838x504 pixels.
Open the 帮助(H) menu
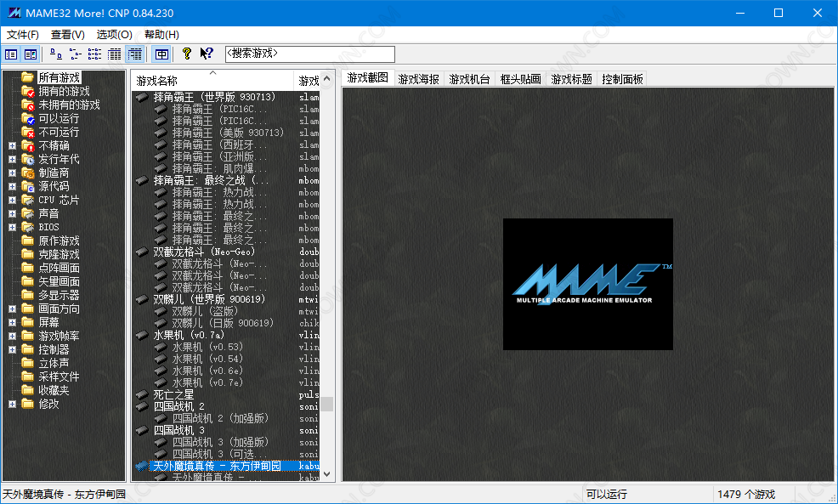coord(162,35)
